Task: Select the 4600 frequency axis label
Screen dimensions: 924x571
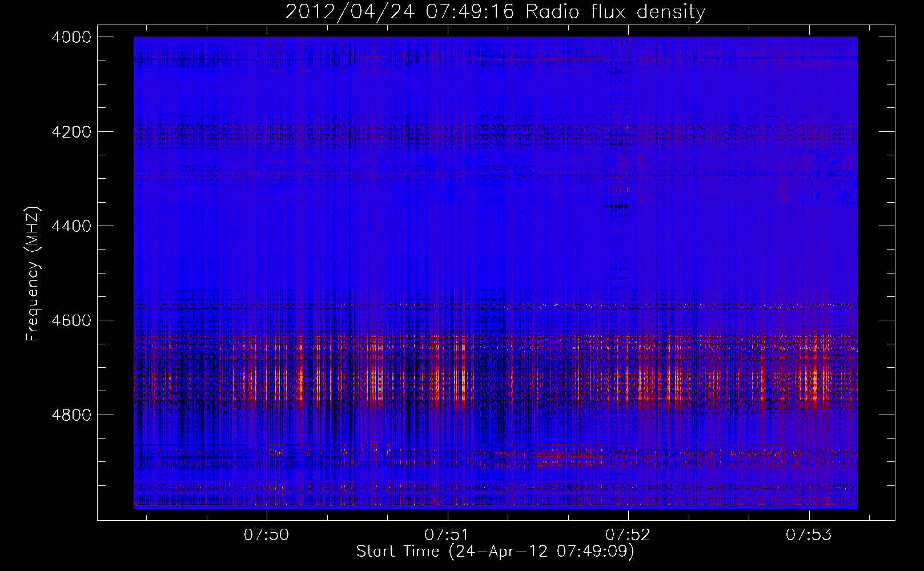Action: 71,320
